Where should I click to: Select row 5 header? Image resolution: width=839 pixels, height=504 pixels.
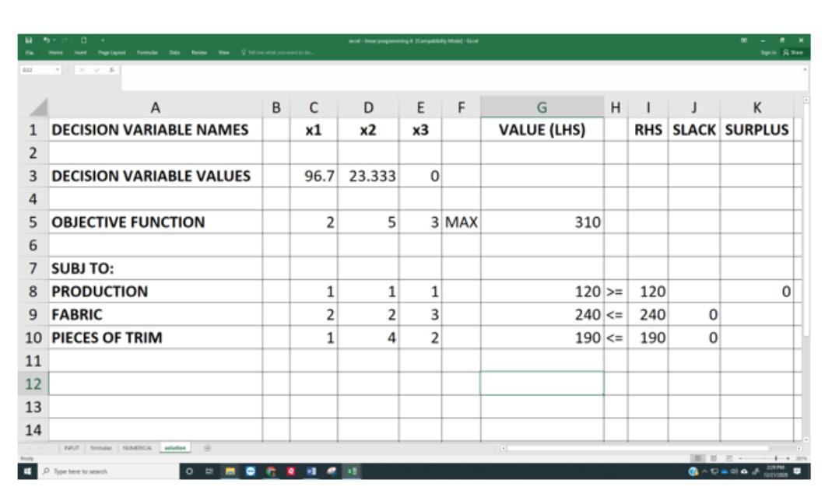tap(33, 222)
